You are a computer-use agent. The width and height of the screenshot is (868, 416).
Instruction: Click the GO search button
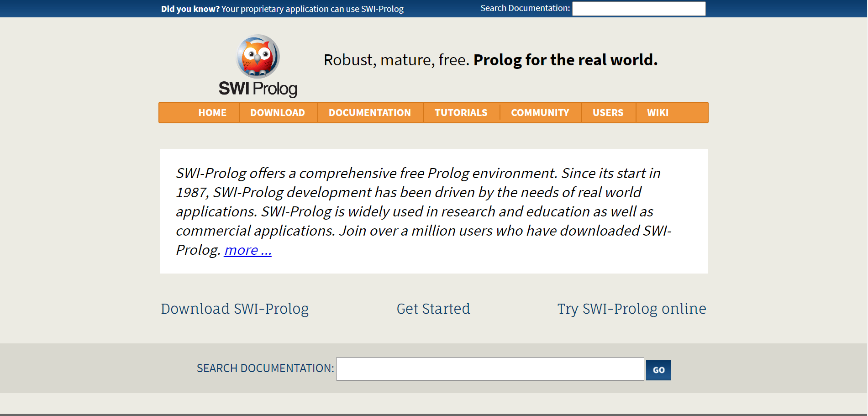[658, 370]
